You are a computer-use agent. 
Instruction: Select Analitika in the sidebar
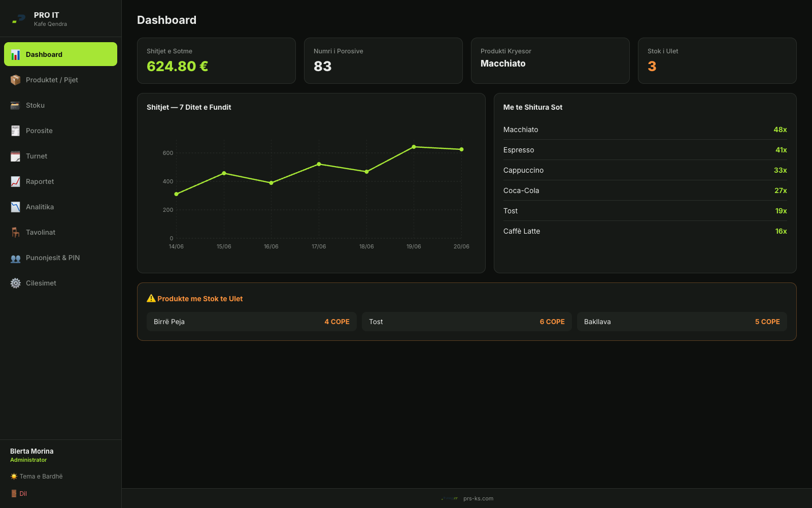[x=60, y=207]
